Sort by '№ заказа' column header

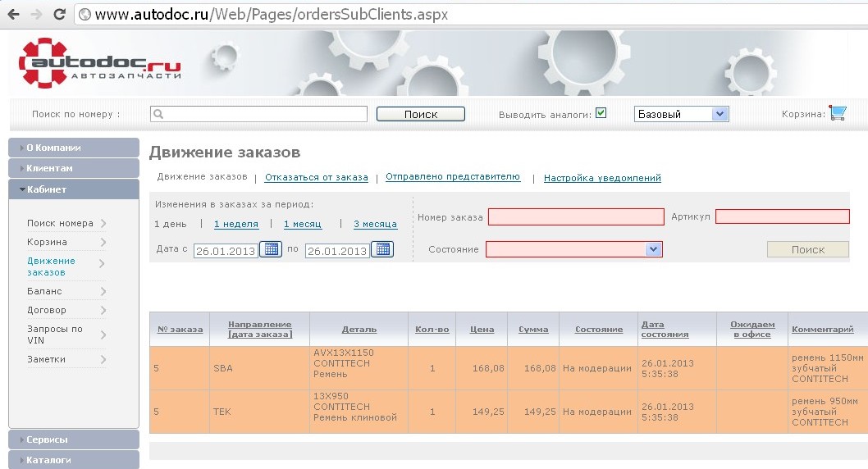coord(180,330)
